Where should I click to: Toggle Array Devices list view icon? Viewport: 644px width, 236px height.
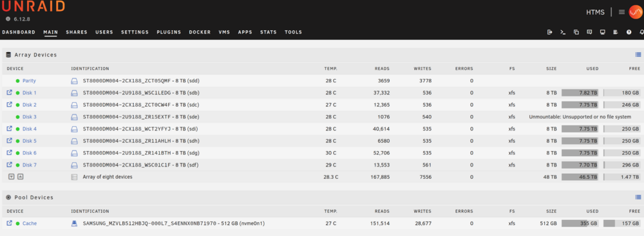tap(638, 55)
